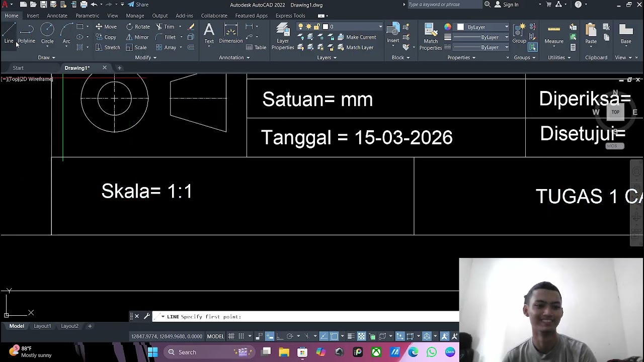
Task: Expand the Modify panel dropdown
Action: (146, 57)
